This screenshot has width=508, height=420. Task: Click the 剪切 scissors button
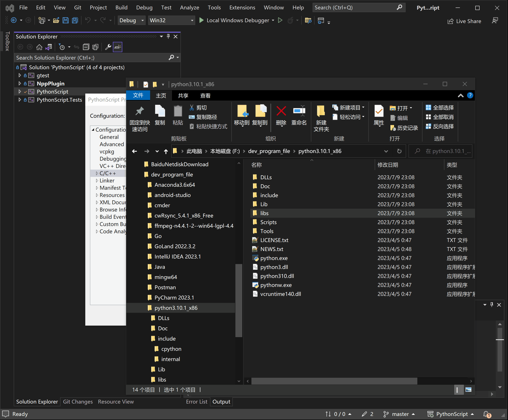pyautogui.click(x=198, y=107)
